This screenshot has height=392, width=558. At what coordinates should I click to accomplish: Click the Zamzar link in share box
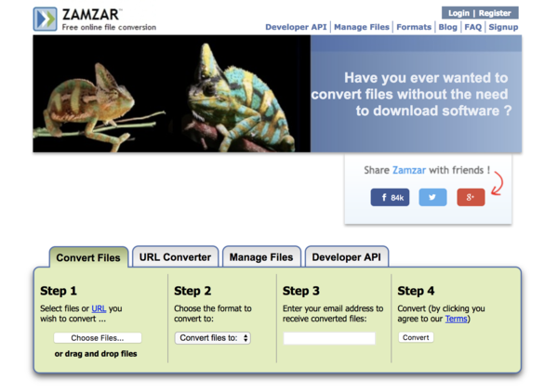click(x=409, y=170)
